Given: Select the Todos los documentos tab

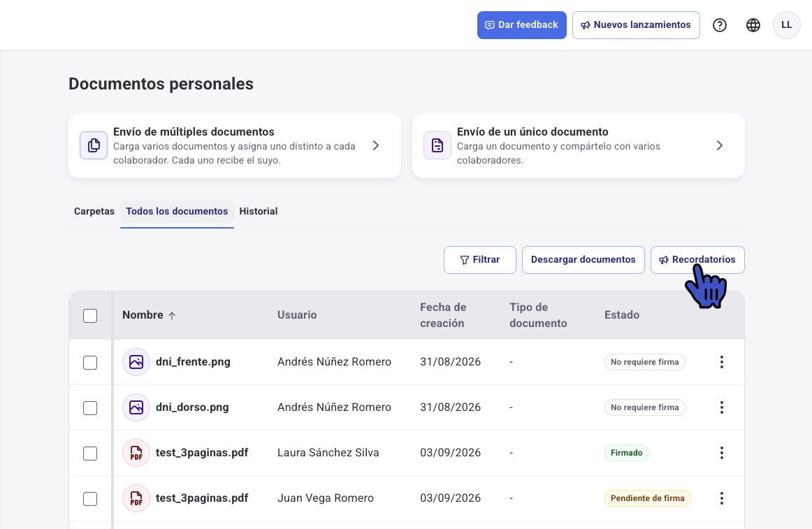Looking at the screenshot, I should coord(177,212).
